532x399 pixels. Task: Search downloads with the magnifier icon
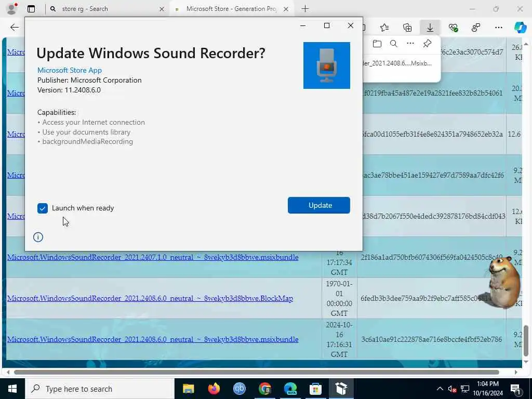coord(394,44)
